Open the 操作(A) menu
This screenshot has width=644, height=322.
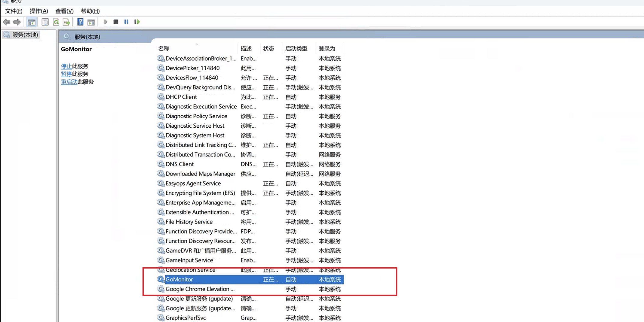tap(39, 11)
